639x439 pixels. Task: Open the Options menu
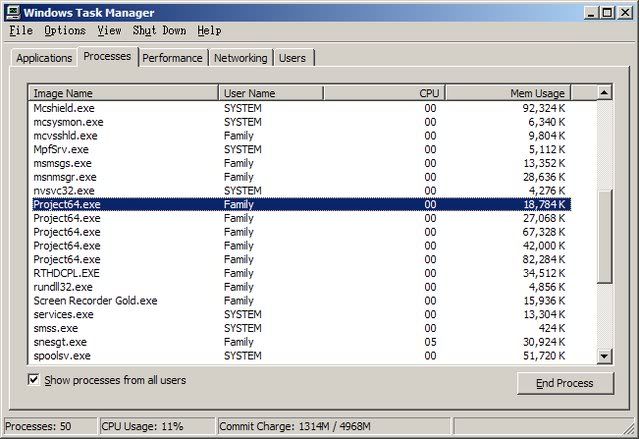tap(65, 31)
